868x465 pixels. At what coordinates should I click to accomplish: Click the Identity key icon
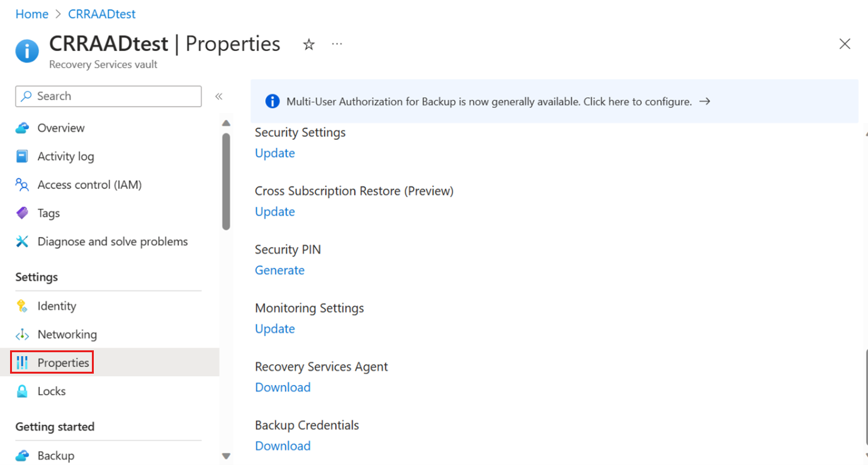[x=23, y=306]
